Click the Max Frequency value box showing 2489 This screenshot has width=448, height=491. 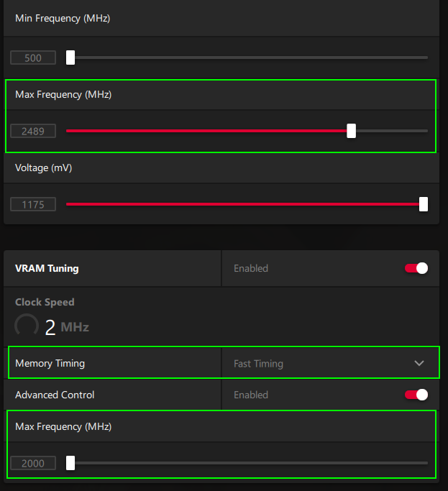[x=33, y=132]
